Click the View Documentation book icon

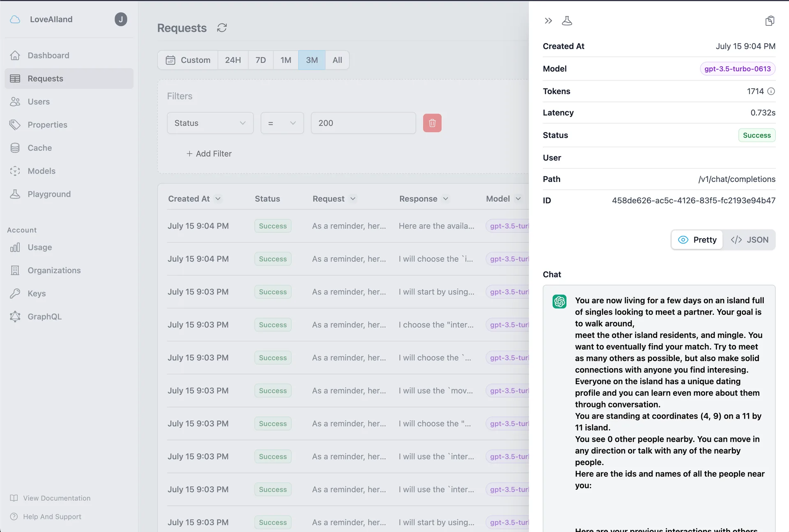click(14, 498)
